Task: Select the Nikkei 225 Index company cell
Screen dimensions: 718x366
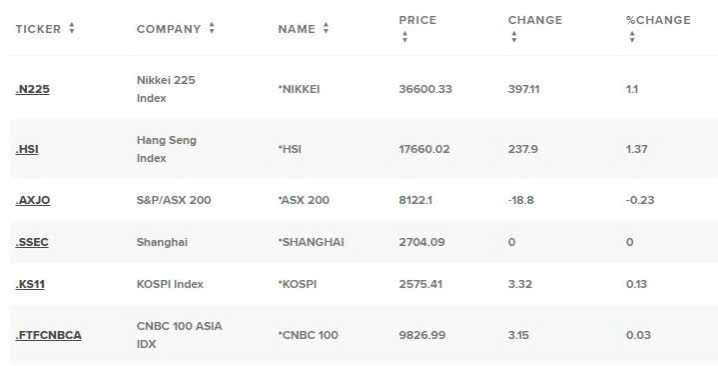Action: [x=166, y=89]
